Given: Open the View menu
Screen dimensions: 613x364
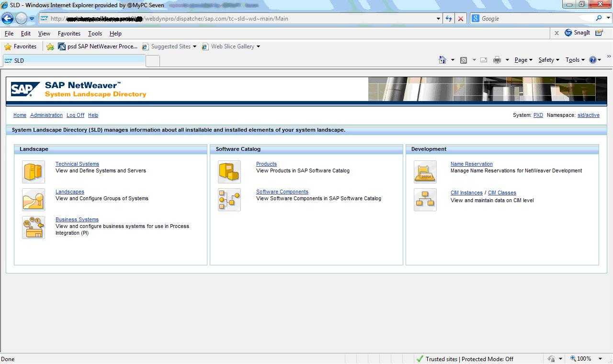Looking at the screenshot, I should (44, 34).
